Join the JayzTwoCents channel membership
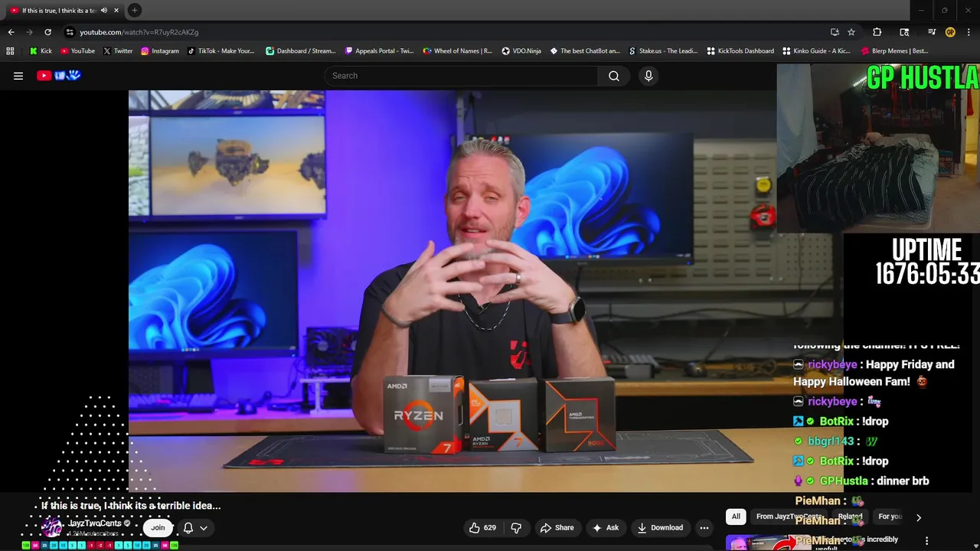This screenshot has width=980, height=551. 158,527
